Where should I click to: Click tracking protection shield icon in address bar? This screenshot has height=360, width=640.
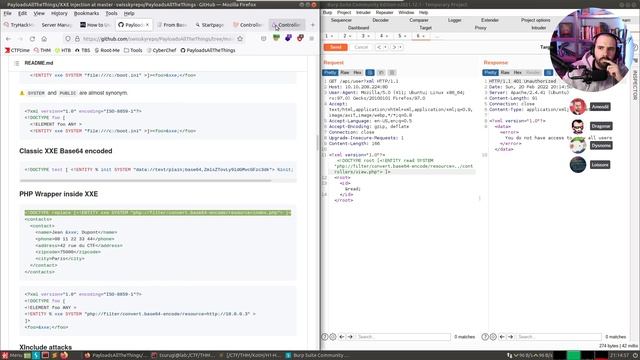click(x=68, y=39)
